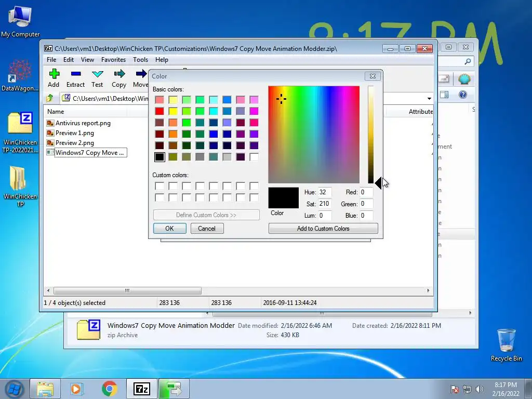Click the luminosity slider bar
Image resolution: width=532 pixels, height=399 pixels.
371,135
